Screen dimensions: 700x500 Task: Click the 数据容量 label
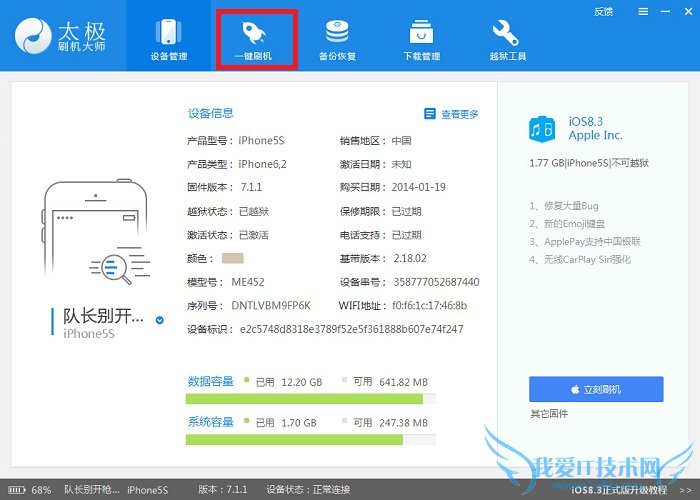pyautogui.click(x=211, y=381)
